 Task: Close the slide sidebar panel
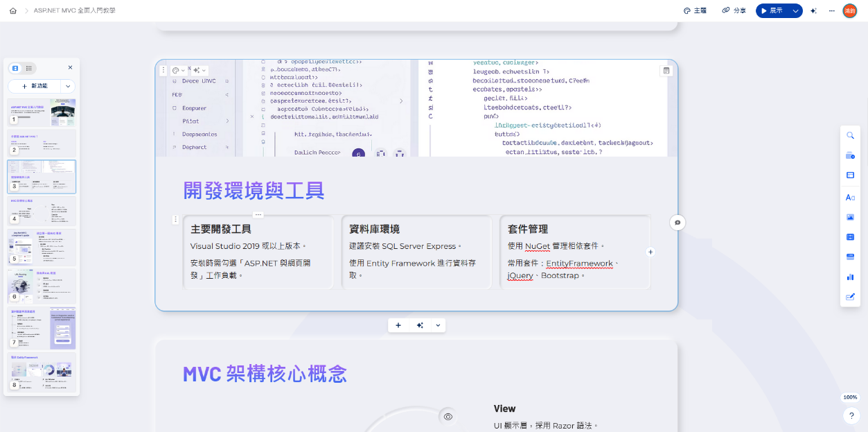click(70, 68)
